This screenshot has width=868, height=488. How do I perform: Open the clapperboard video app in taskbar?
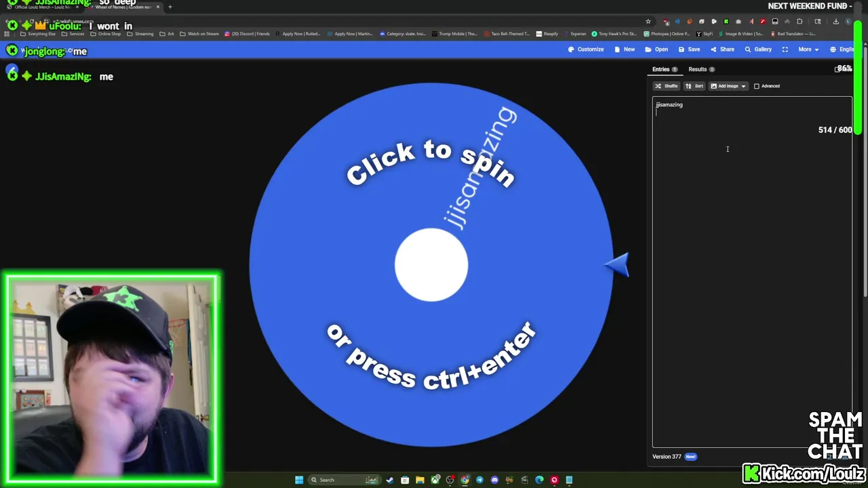click(524, 480)
